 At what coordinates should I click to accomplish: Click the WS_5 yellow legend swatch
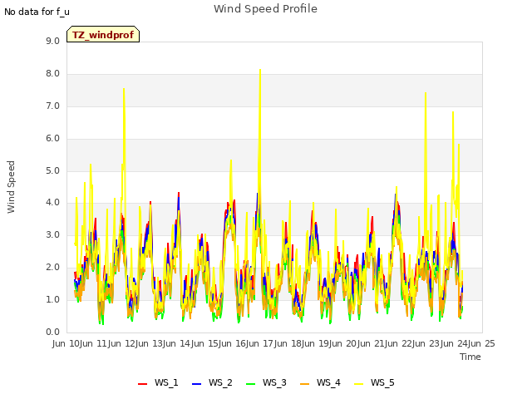pos(358,384)
